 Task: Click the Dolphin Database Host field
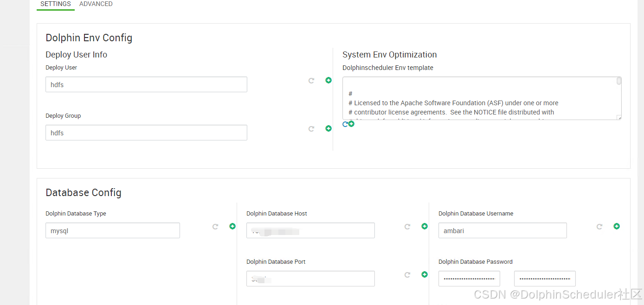310,230
